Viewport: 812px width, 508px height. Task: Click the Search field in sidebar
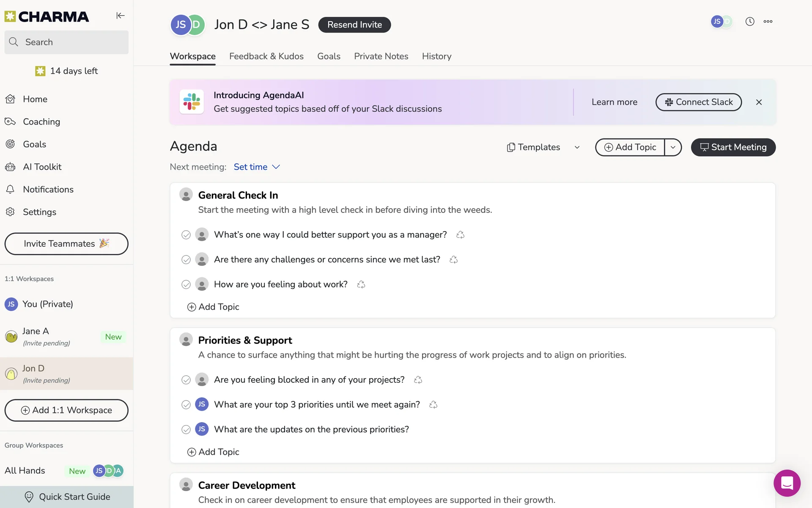click(x=66, y=42)
